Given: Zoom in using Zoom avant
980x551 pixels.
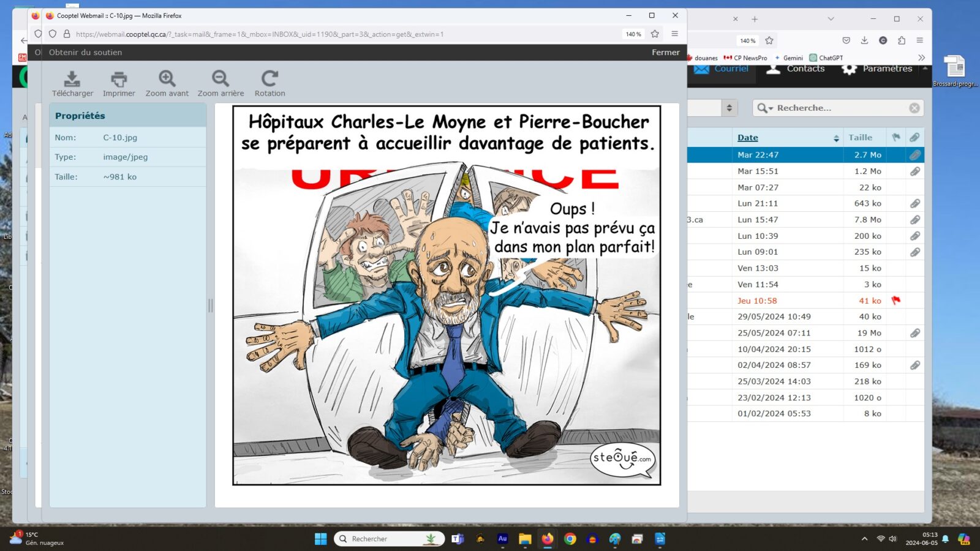Looking at the screenshot, I should [167, 78].
